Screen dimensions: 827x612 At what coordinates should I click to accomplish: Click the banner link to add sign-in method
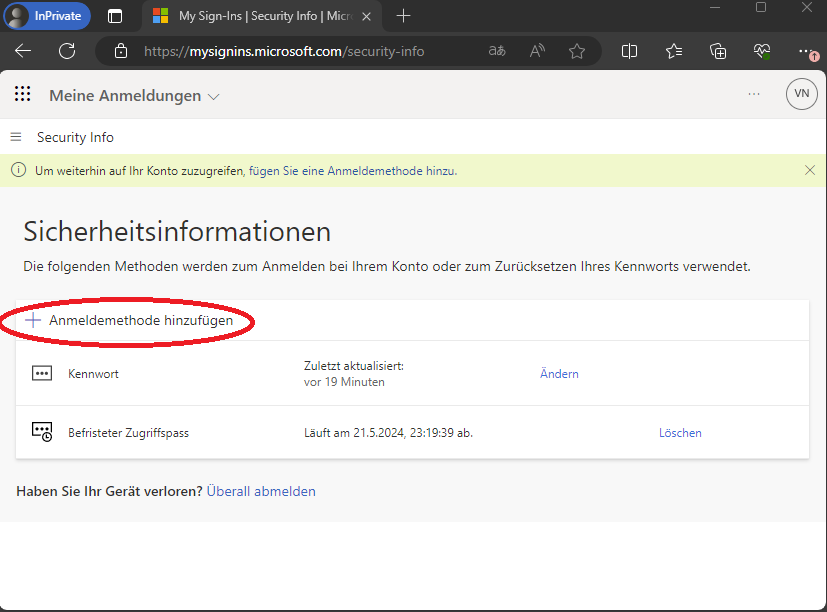point(352,171)
